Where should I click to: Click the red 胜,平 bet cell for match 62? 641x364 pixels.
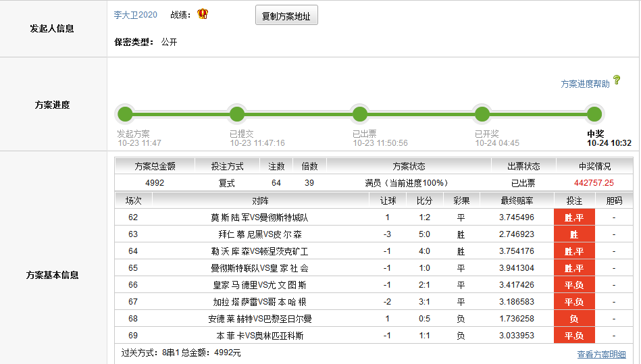point(574,217)
